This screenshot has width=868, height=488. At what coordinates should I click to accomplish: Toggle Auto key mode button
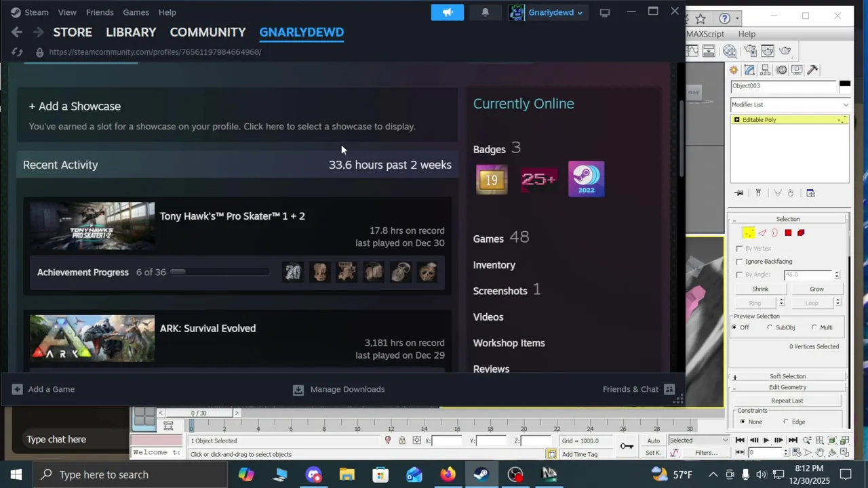point(653,441)
